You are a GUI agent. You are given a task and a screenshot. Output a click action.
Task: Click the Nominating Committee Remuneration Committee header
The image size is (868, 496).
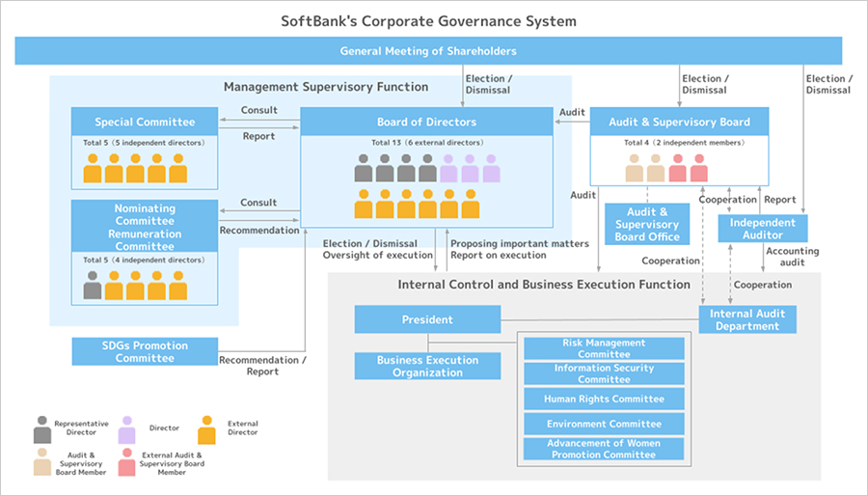(145, 227)
